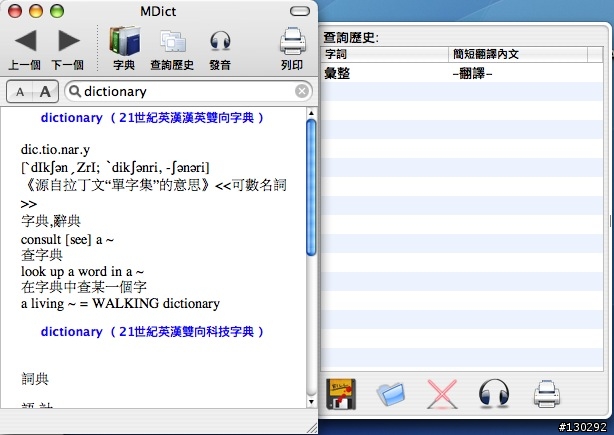Click the line 'a living ~ = WALKING dictionary'
Image resolution: width=614 pixels, height=435 pixels.
[120, 303]
